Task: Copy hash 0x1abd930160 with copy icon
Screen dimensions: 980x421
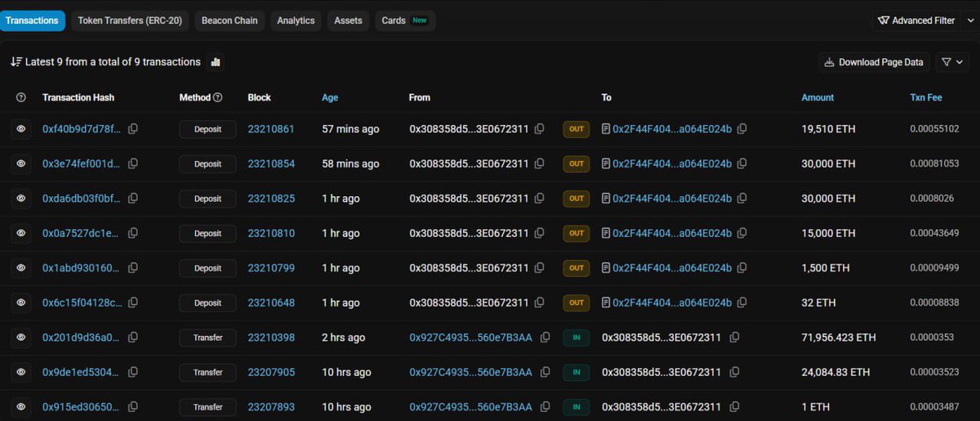Action: click(133, 268)
